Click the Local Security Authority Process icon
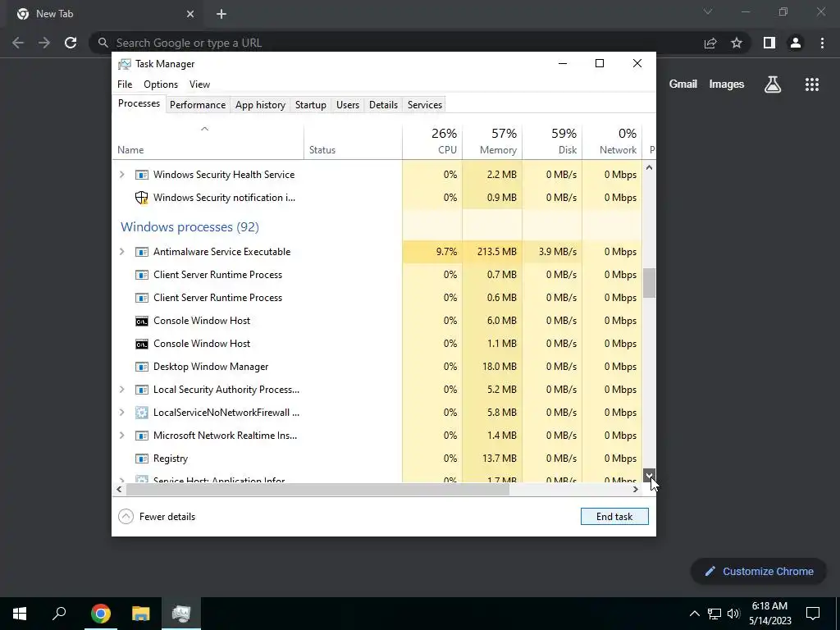This screenshot has height=630, width=840. (x=141, y=390)
